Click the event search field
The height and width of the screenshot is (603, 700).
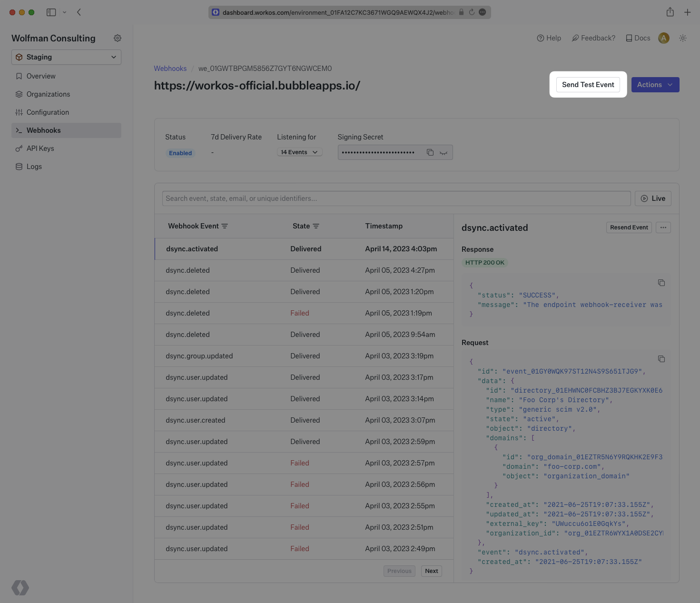pos(396,198)
